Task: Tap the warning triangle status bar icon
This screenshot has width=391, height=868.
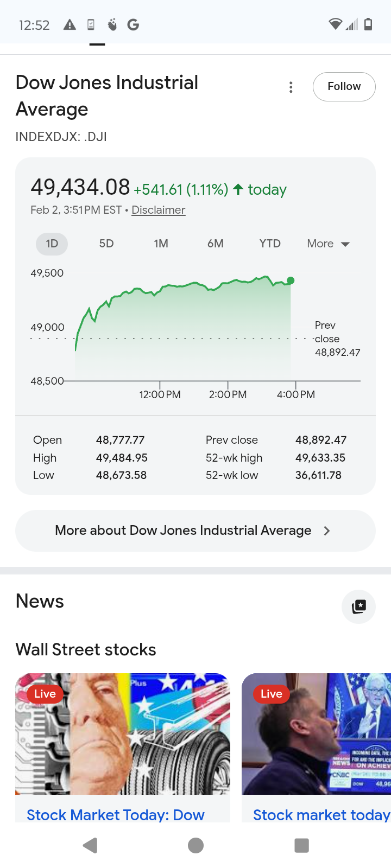Action: [70, 24]
